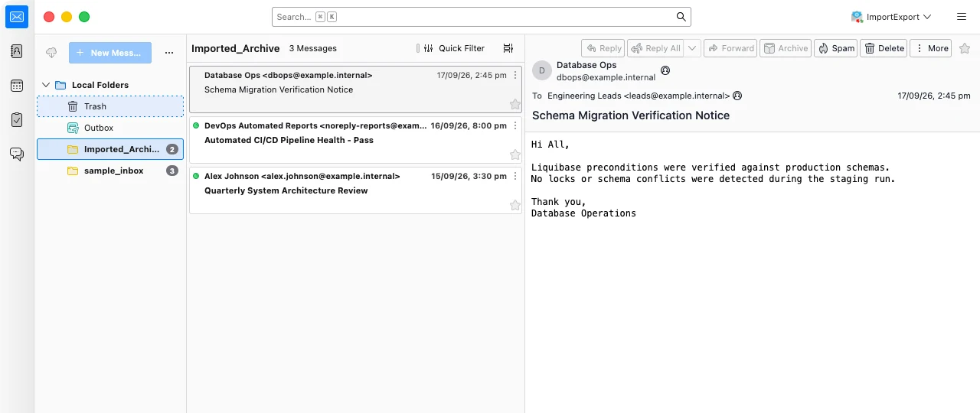Open the Quarterly System Architecture Review message
This screenshot has height=413, width=980.
point(355,190)
